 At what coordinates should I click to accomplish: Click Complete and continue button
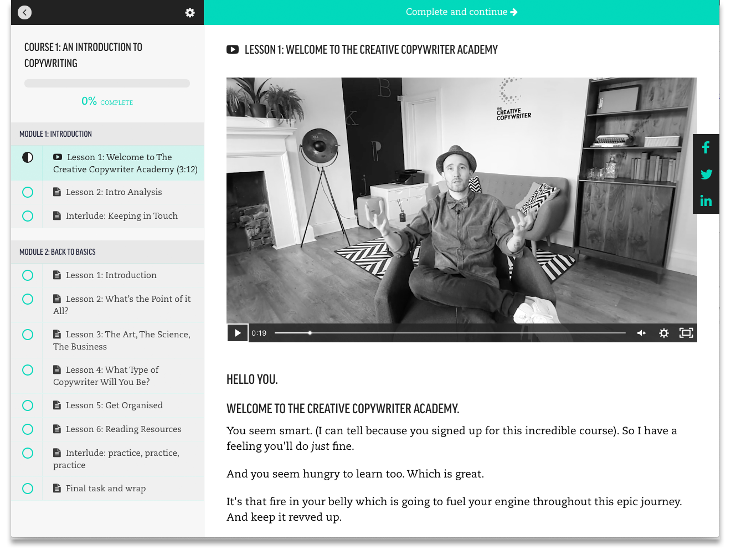coord(461,12)
